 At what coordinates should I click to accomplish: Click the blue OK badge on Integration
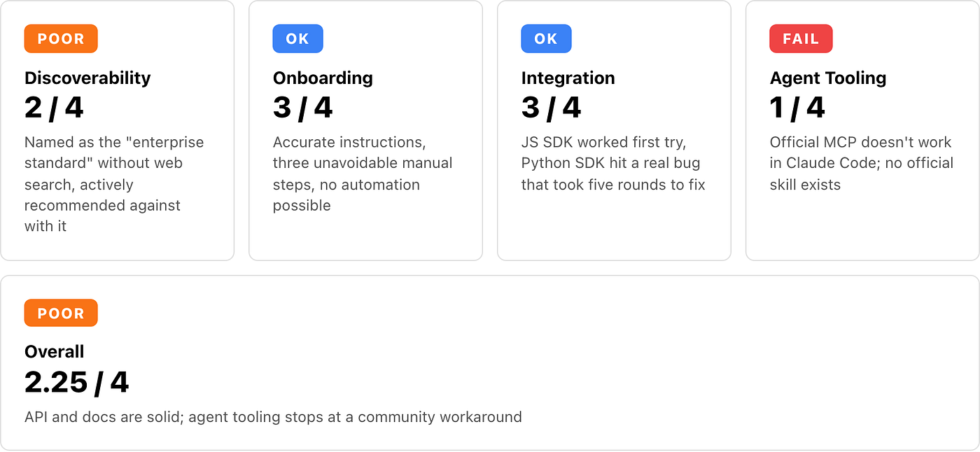(x=546, y=38)
